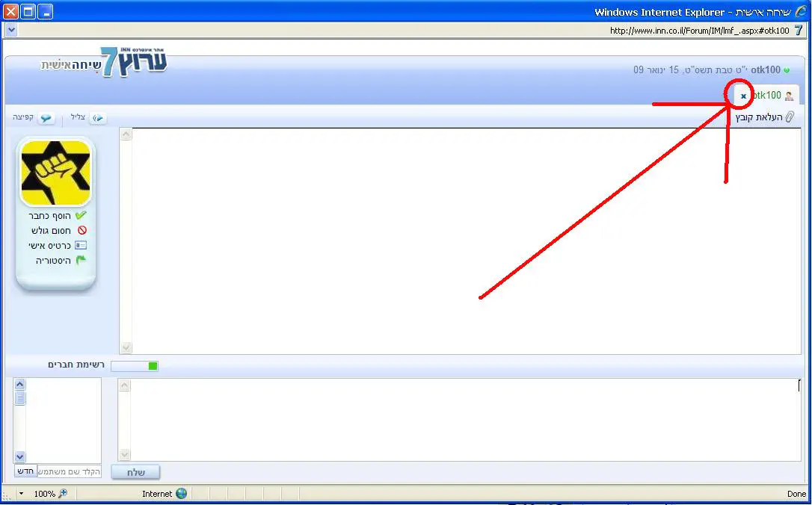Click the zoom magnifier icon in status bar
The width and height of the screenshot is (812, 505).
(63, 493)
